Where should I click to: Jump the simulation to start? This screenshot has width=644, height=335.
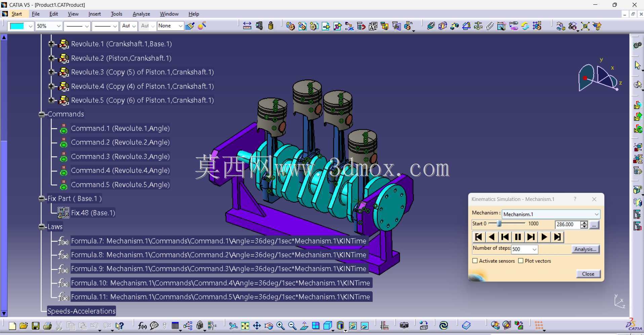point(478,237)
